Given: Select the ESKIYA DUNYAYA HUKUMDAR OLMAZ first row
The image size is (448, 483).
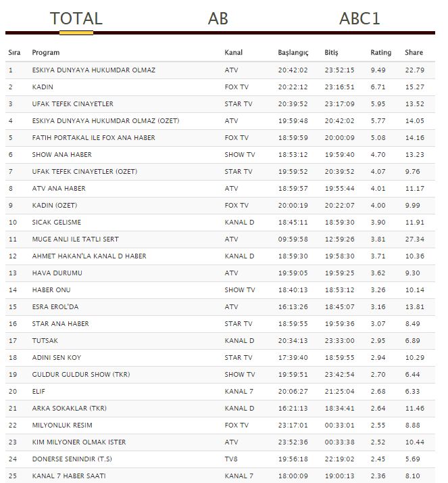Looking at the screenshot, I should pos(94,70).
